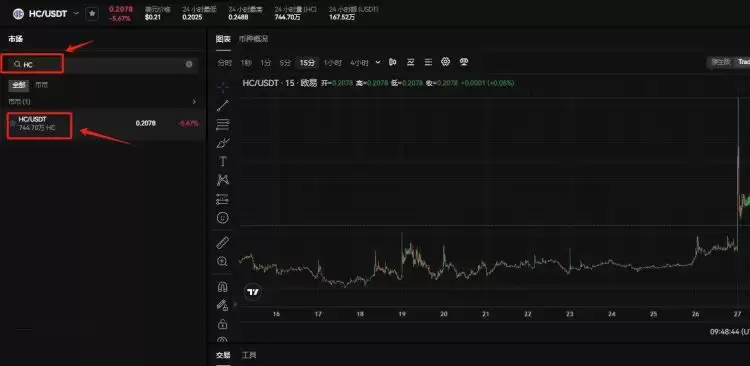Select the zoom in tool
Screen dimensions: 750x366
click(x=223, y=261)
